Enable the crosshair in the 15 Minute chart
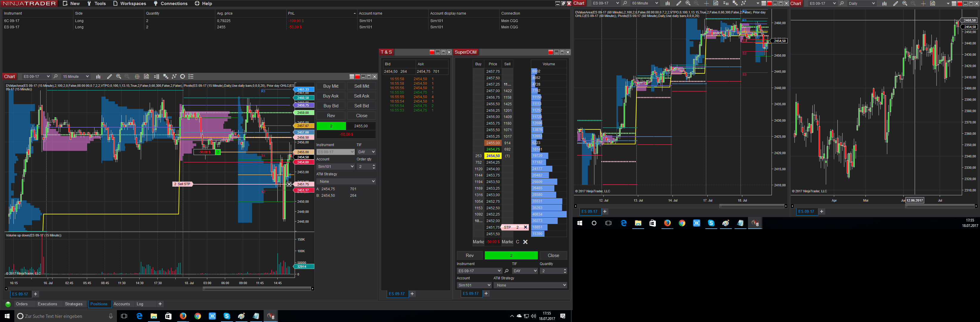 [x=137, y=76]
